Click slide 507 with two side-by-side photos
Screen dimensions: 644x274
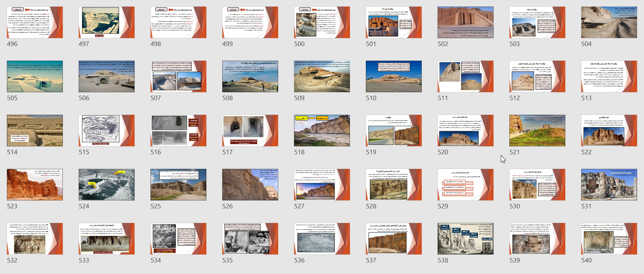click(178, 76)
